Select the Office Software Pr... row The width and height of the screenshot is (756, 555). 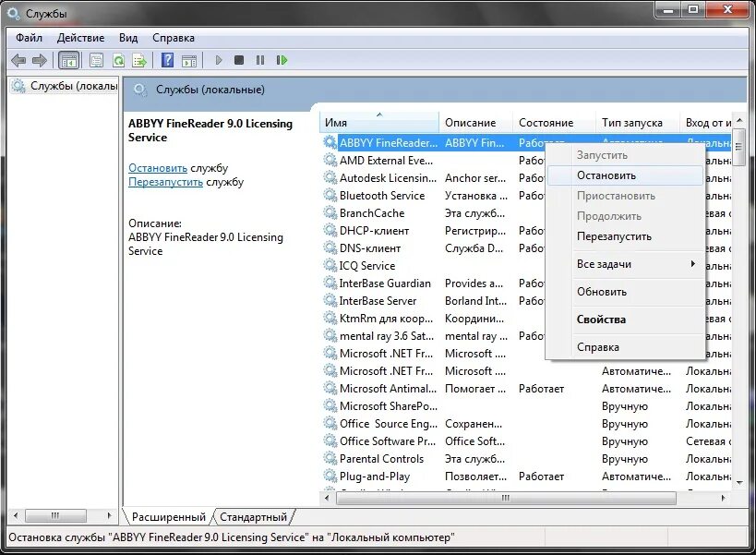click(x=526, y=440)
